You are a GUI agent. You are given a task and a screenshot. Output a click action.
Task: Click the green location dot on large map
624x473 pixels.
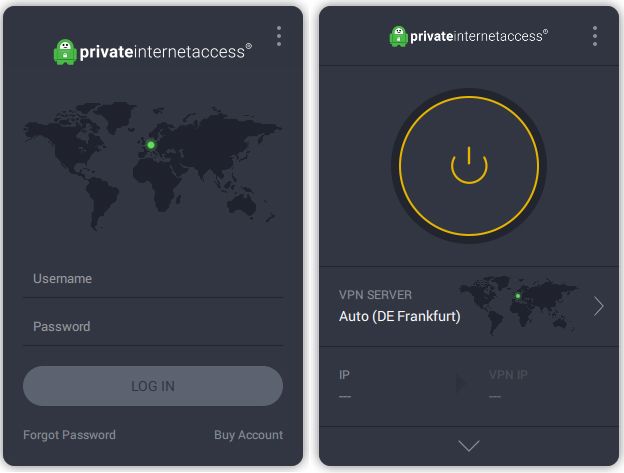[x=151, y=145]
